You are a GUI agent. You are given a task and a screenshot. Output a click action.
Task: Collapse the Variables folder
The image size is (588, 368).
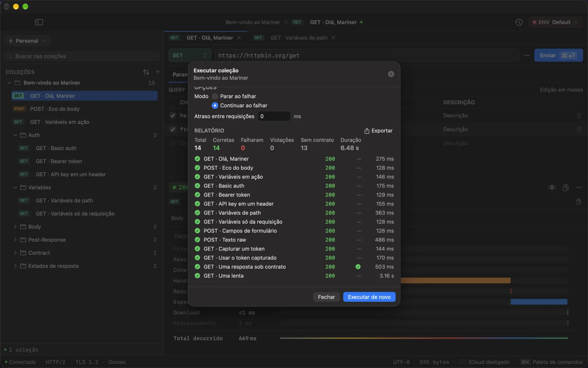tap(15, 187)
